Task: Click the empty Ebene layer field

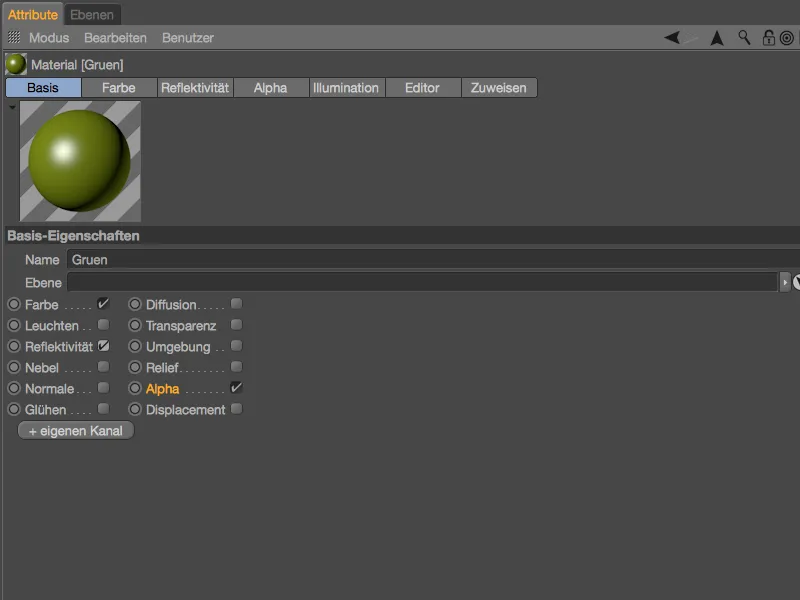Action: point(422,282)
